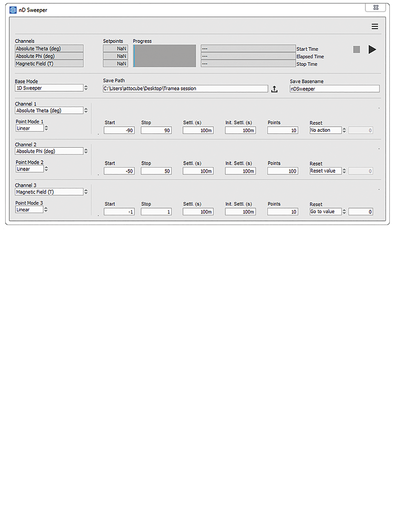Screen dimensions: 395x532
Task: Select Absolute Theta in the Channels list
Action: (49, 48)
